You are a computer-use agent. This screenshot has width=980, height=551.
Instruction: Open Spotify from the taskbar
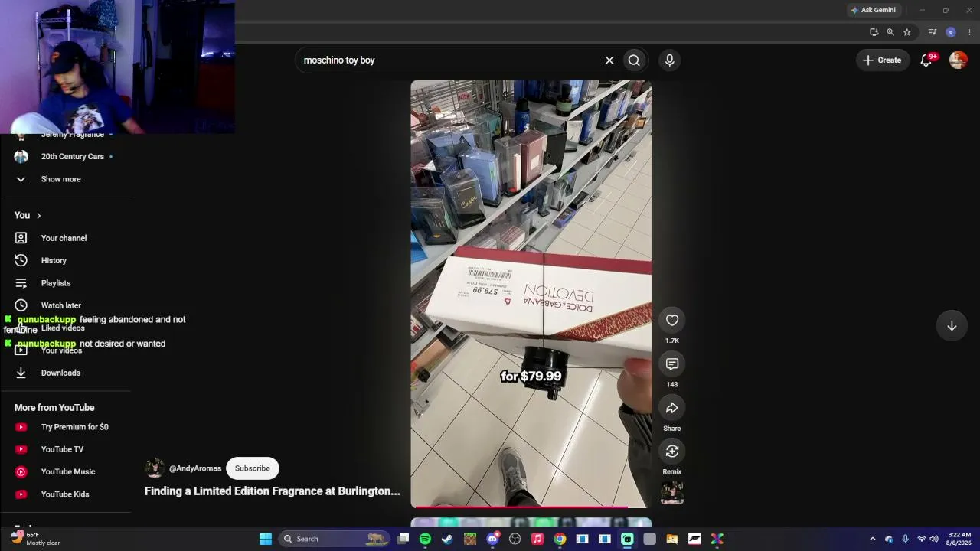point(425,539)
